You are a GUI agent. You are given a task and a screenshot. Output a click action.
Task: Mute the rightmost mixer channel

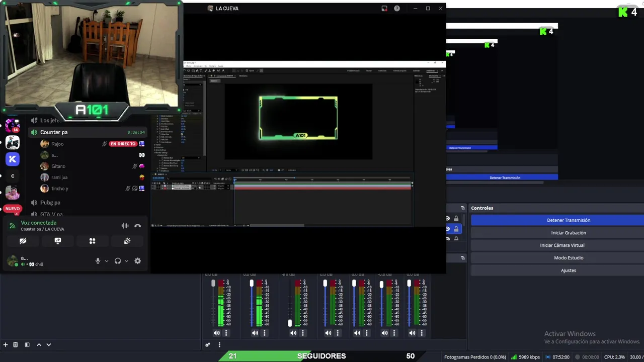tap(413, 333)
